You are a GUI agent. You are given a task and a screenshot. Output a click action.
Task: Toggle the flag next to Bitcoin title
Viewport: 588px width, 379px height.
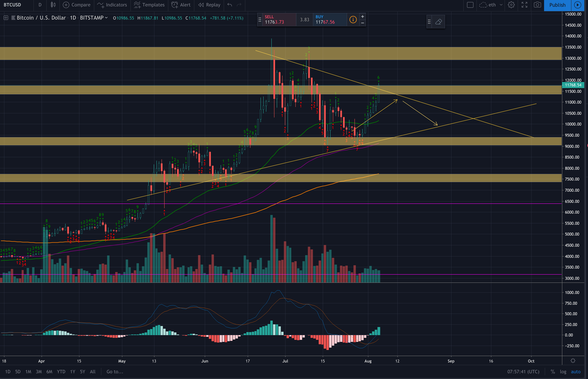[x=13, y=18]
